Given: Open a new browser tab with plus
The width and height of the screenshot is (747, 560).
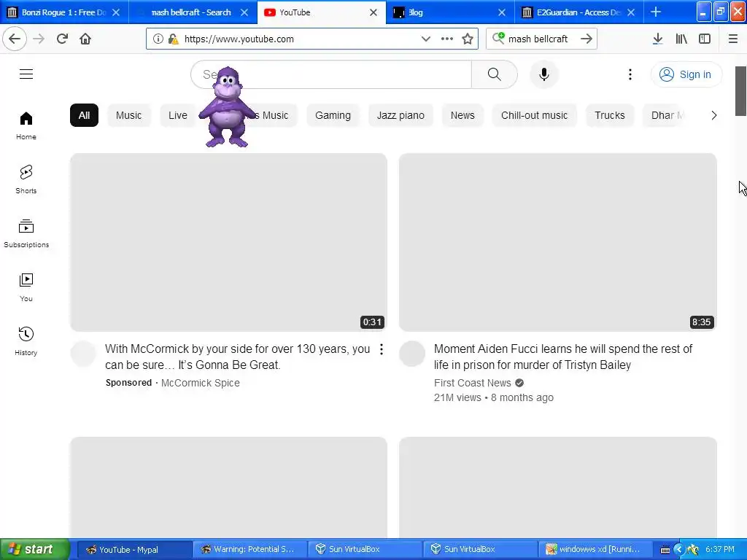Looking at the screenshot, I should 656,12.
